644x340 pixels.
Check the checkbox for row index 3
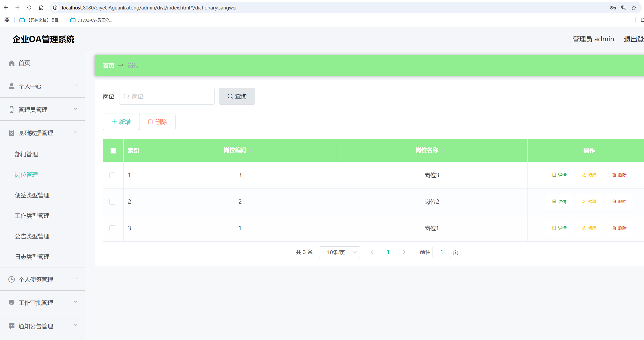tap(112, 228)
